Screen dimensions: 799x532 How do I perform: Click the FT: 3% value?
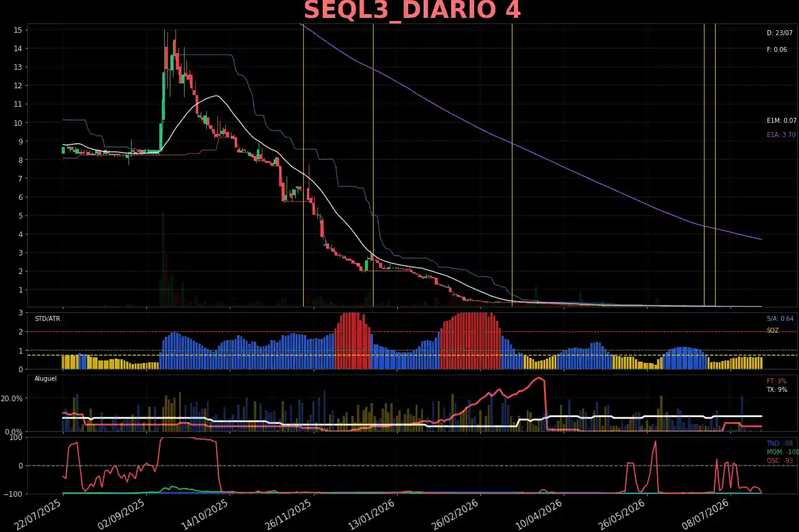[777, 381]
